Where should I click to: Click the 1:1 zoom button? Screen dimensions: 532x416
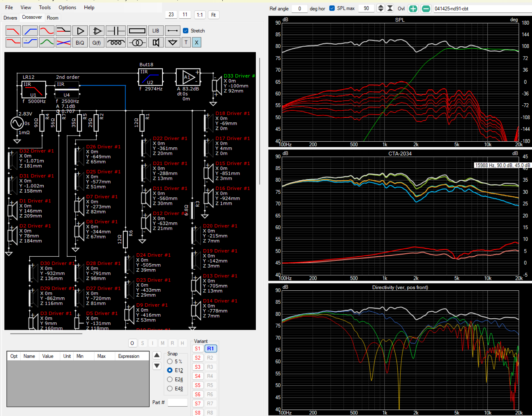click(x=199, y=15)
